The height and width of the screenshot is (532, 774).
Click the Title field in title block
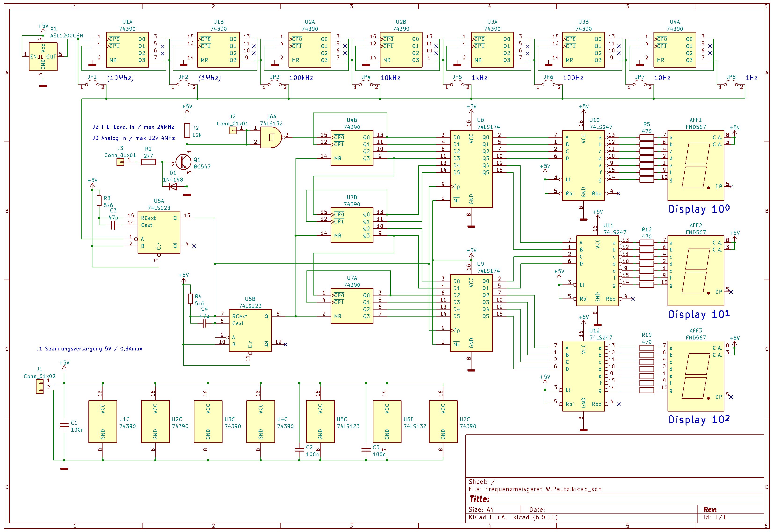[480, 499]
